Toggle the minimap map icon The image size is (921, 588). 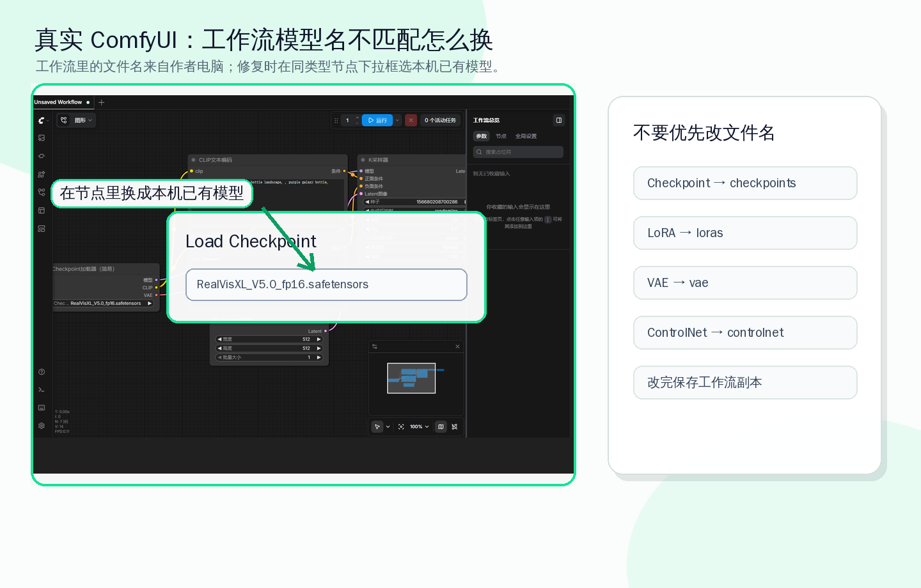441,426
